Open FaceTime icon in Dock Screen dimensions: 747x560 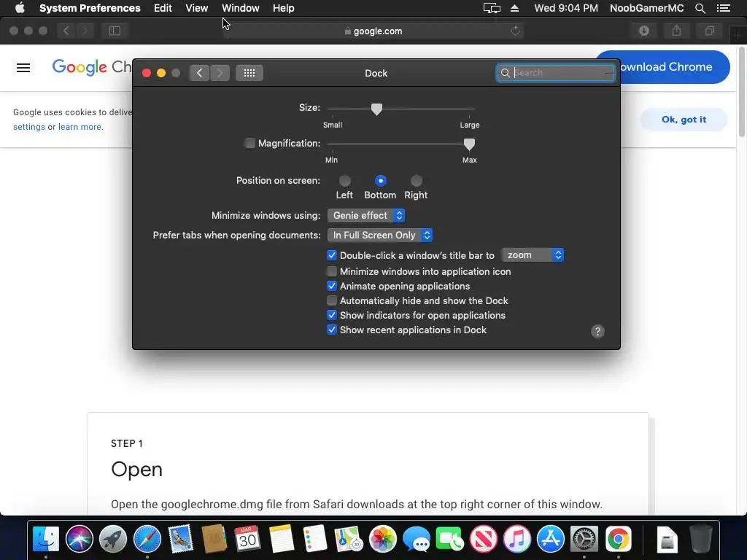pyautogui.click(x=449, y=539)
